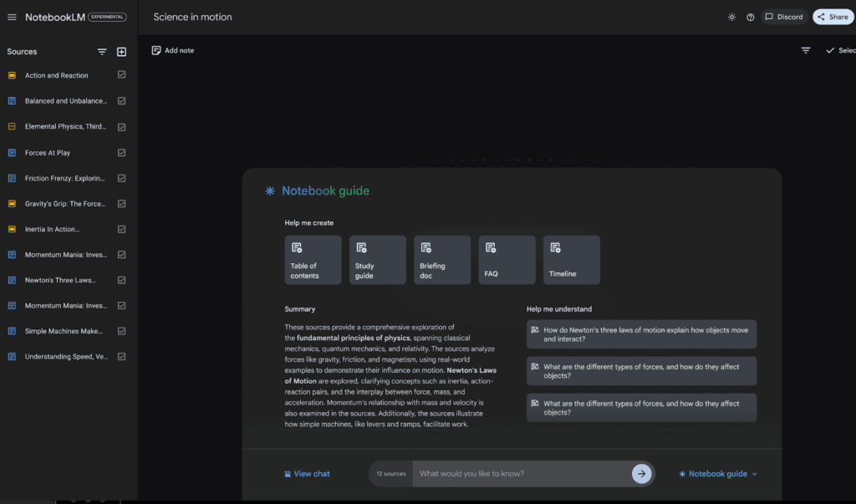Expand the Notebook guide dropdown
Viewport: 856px width, 504px height.
pos(718,474)
